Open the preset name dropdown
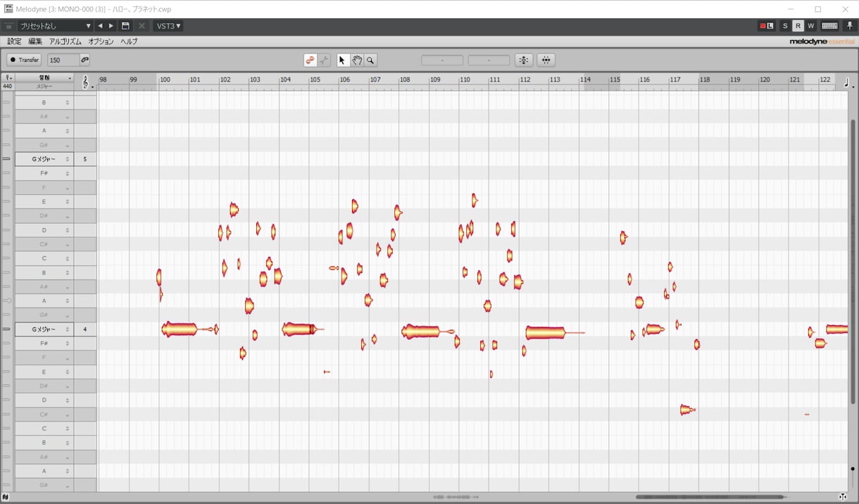 tap(55, 26)
